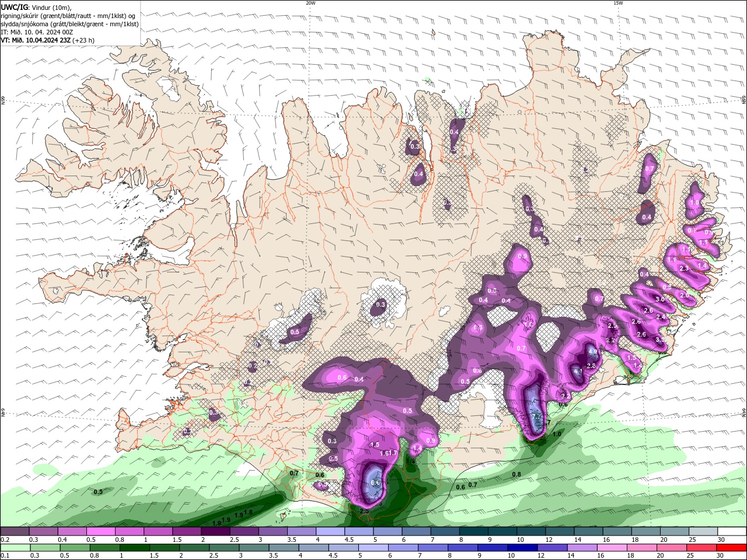Viewport: 747px width, 560px height.
Task: Select the dusky purple 0.2–0.3 snow swatch
Action: click(x=15, y=531)
